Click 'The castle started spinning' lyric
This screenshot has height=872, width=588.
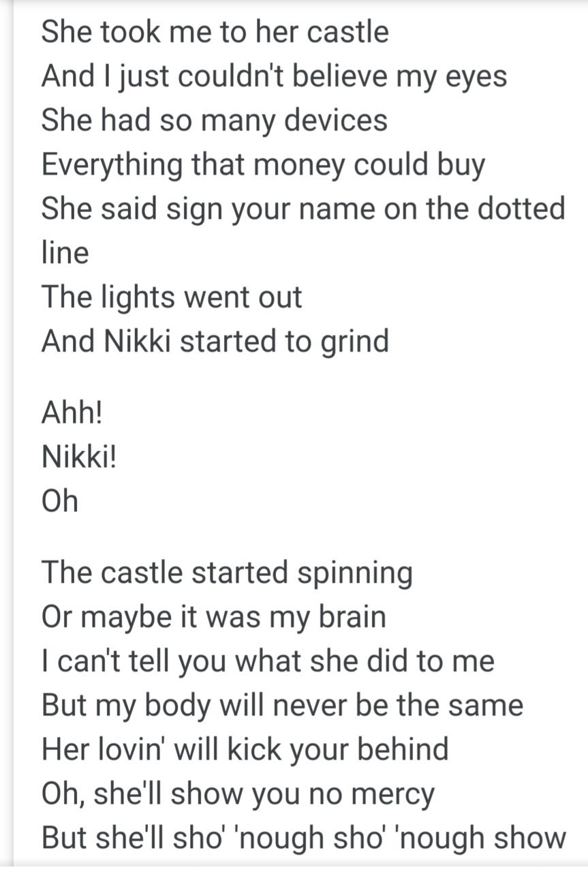pyautogui.click(x=227, y=573)
